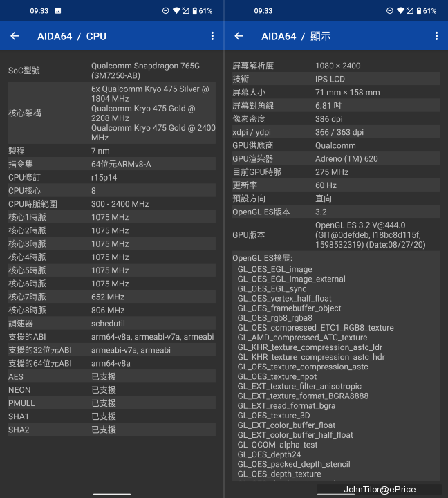
Task: Select the AES 已支援 row
Action: coord(112,377)
